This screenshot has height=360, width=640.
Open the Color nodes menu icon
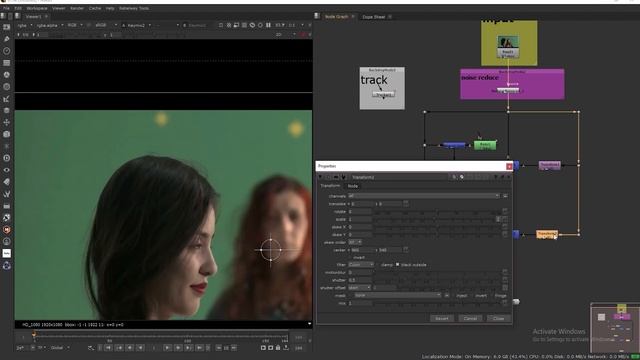(7, 75)
